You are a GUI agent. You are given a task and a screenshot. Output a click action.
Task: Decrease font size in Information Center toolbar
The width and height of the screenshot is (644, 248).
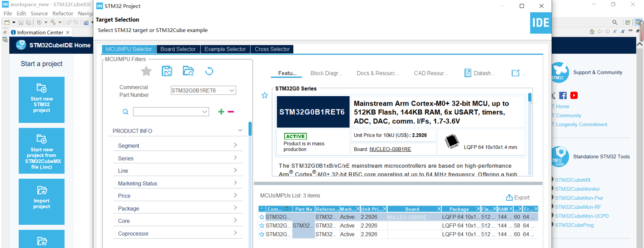click(x=616, y=31)
